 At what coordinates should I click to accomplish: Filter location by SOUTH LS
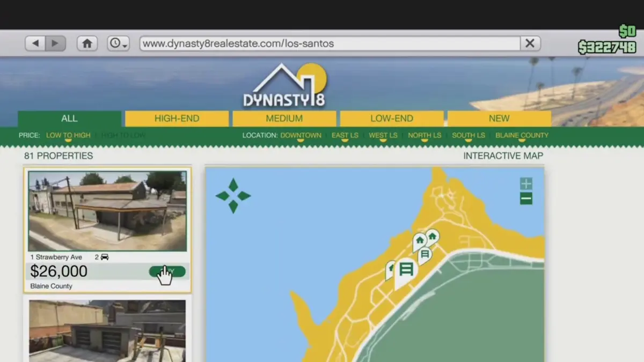tap(469, 135)
